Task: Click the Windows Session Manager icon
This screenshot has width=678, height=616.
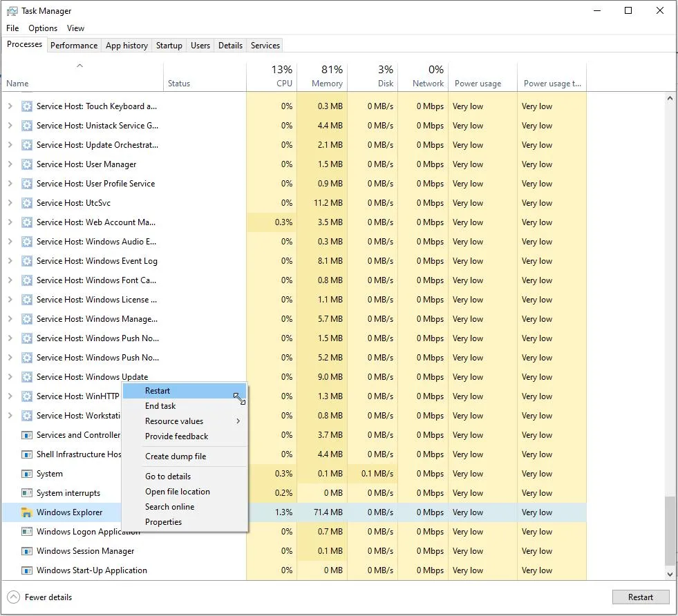Action: (x=27, y=551)
